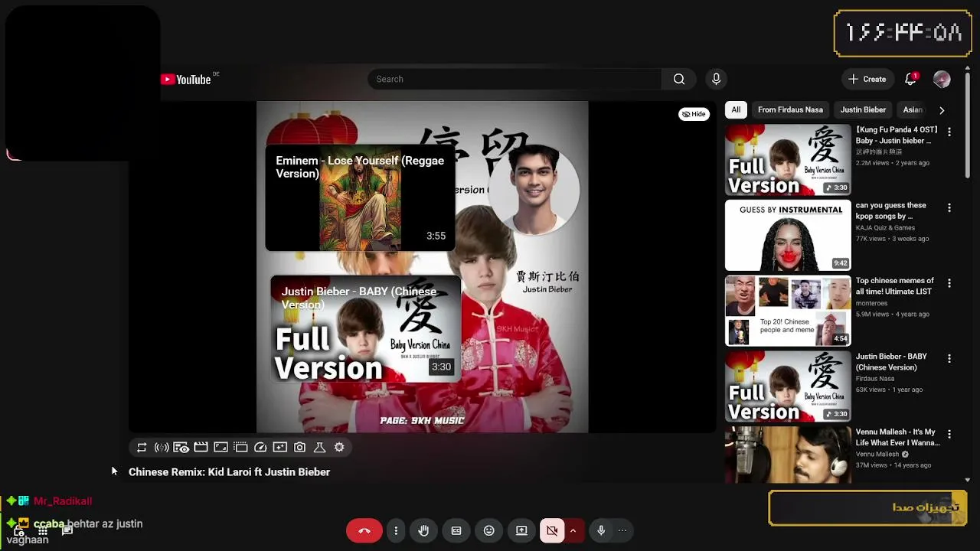The image size is (980, 551).
Task: Open the chat bubble icon at bottom-left
Action: click(67, 530)
